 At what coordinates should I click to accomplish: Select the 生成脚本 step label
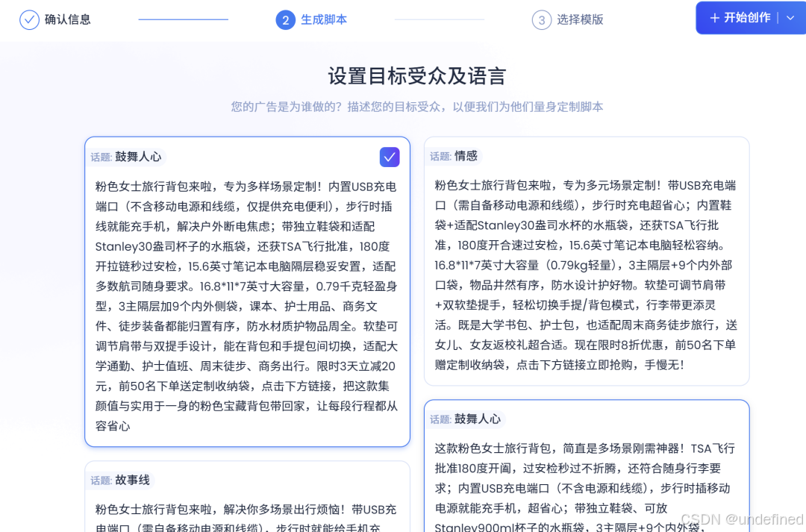coord(324,20)
